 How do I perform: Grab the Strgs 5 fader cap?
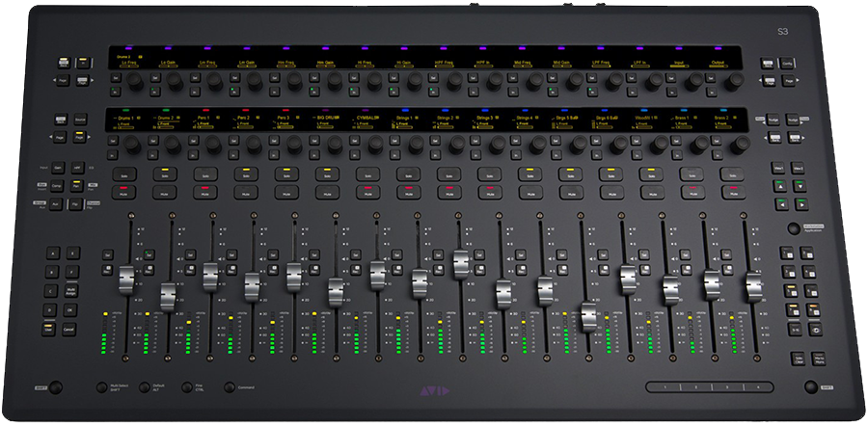point(588,317)
